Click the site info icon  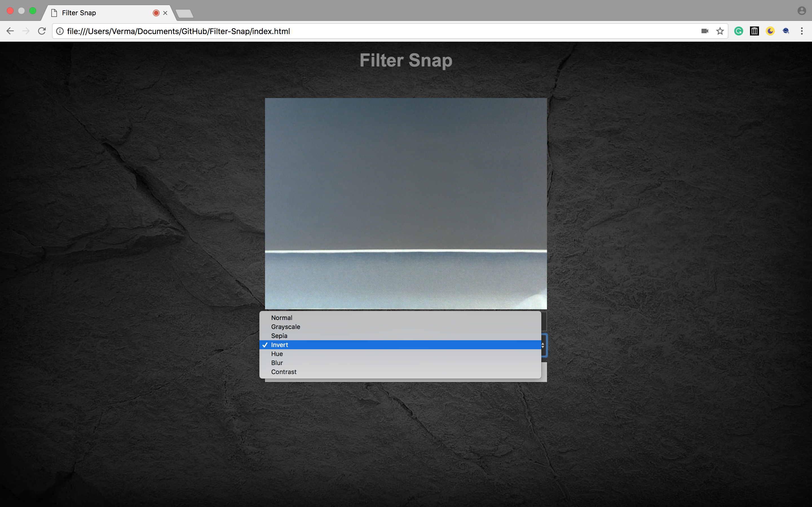(x=60, y=31)
